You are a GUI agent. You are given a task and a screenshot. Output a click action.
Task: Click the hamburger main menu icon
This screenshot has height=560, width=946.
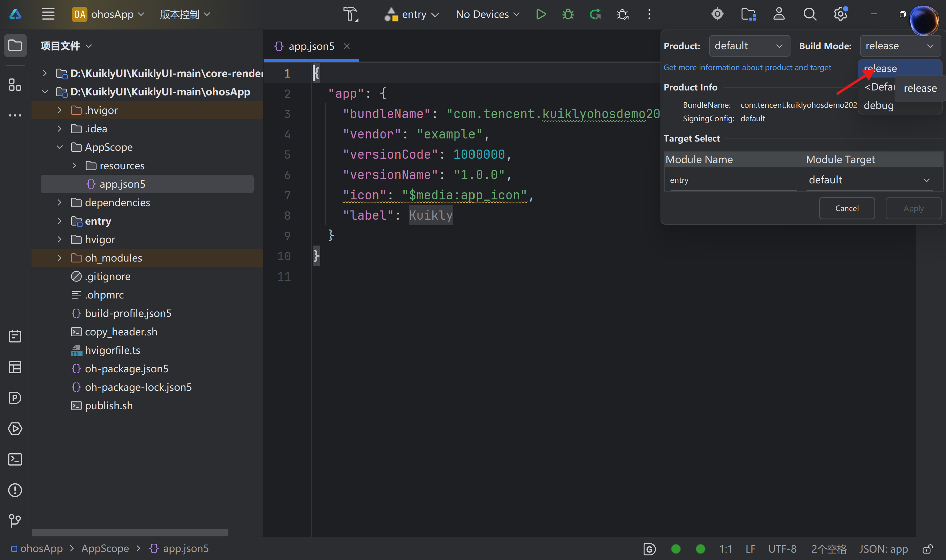pyautogui.click(x=48, y=14)
